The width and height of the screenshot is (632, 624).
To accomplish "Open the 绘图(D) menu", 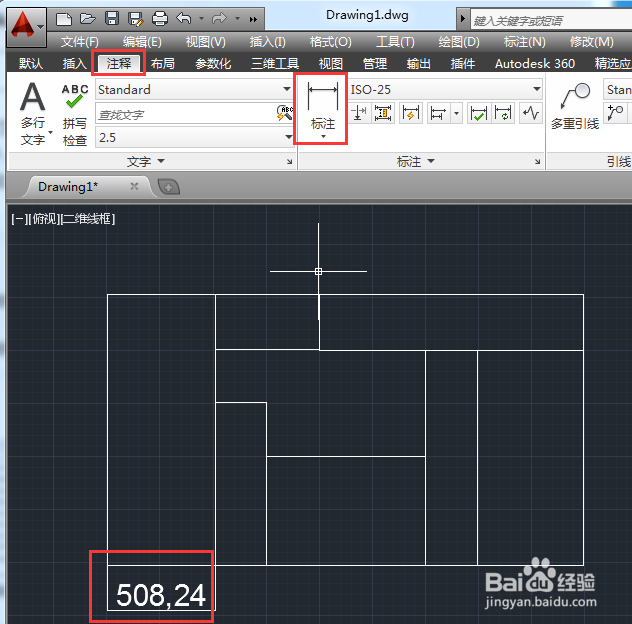I will [x=459, y=42].
